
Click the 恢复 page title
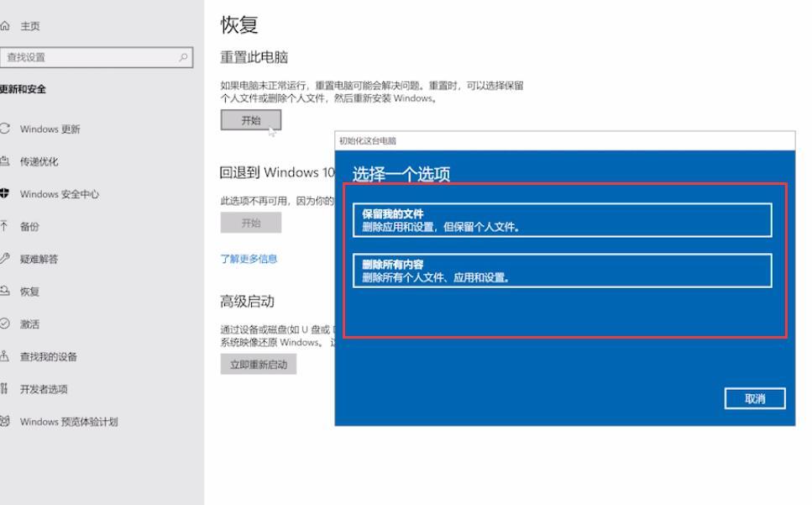pos(239,25)
